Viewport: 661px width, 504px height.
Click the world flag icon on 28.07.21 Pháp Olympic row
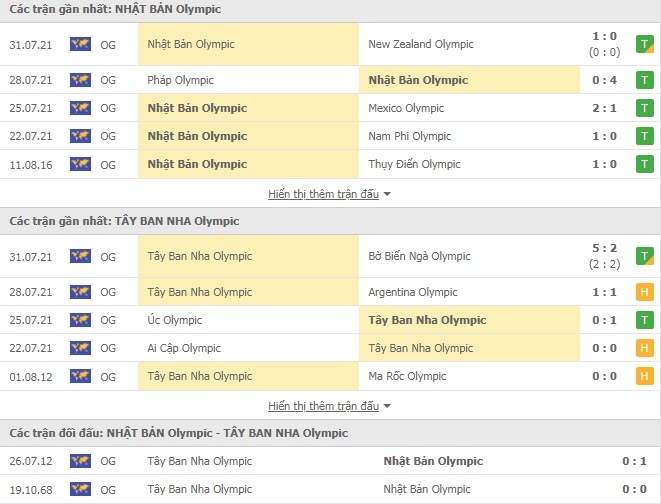(81, 80)
